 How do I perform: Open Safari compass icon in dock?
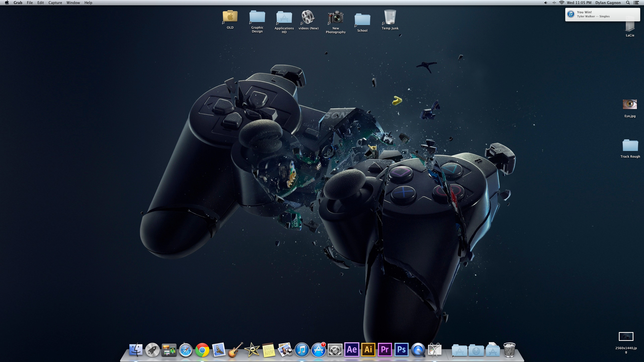click(186, 350)
